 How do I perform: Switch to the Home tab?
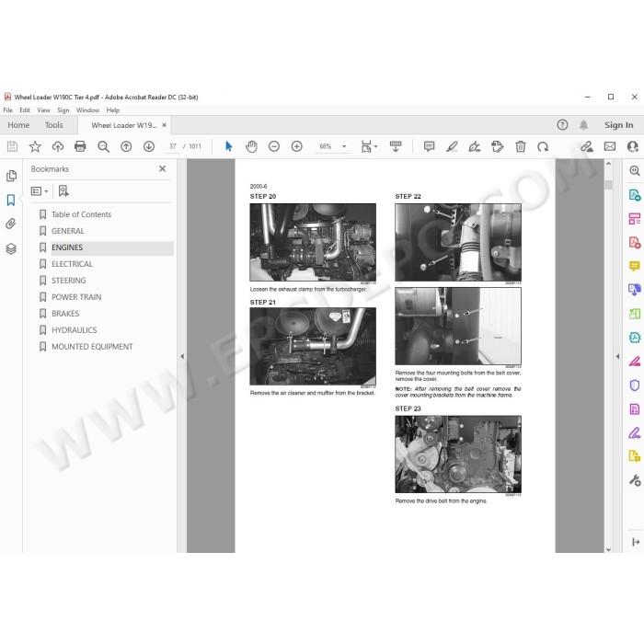click(18, 125)
